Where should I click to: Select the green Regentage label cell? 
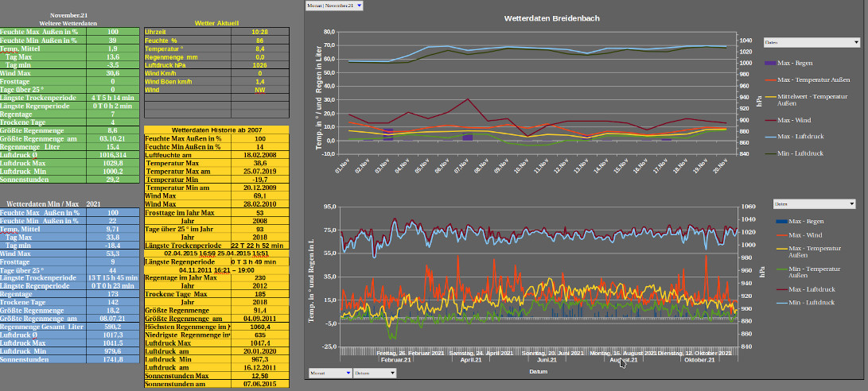tap(43, 114)
